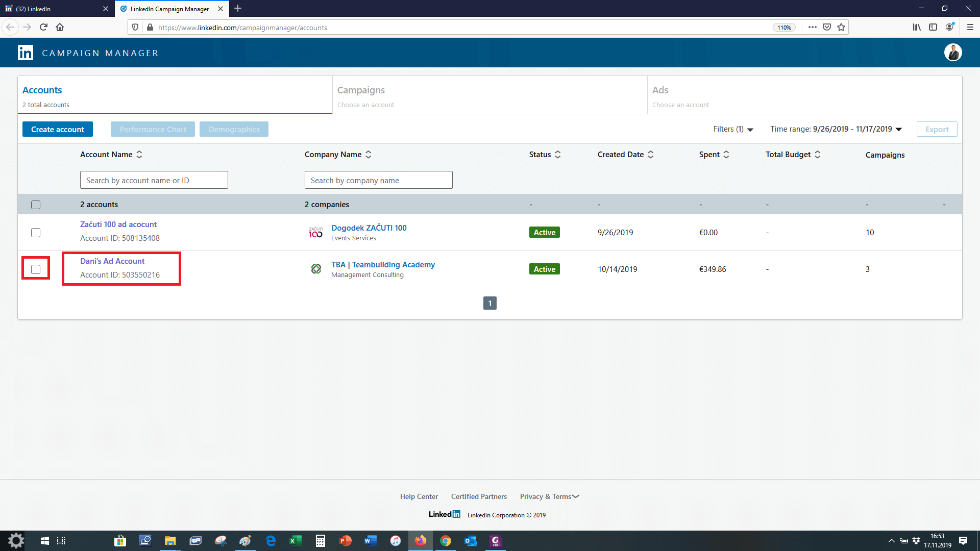This screenshot has height=551, width=980.
Task: Click the Create account button
Action: coord(58,130)
